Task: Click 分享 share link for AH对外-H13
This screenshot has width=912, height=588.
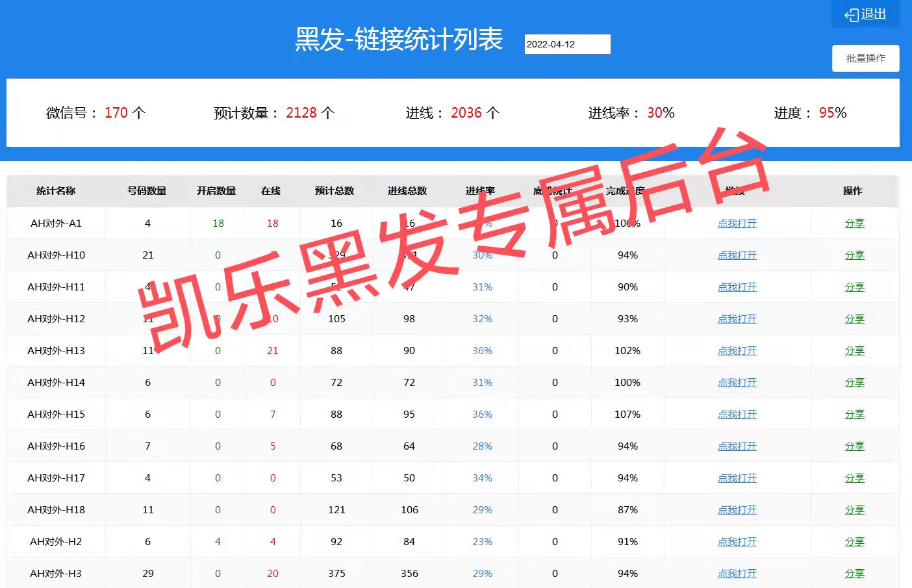Action: (855, 351)
